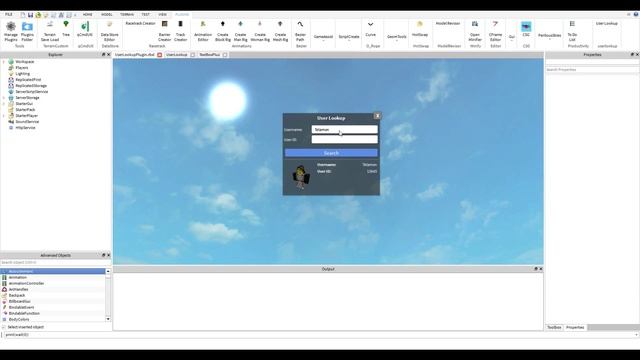Activate the Bezier Path plugin

(300, 31)
